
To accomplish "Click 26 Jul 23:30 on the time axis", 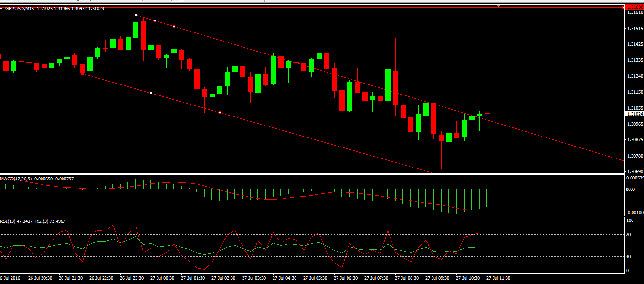I will pos(132,278).
